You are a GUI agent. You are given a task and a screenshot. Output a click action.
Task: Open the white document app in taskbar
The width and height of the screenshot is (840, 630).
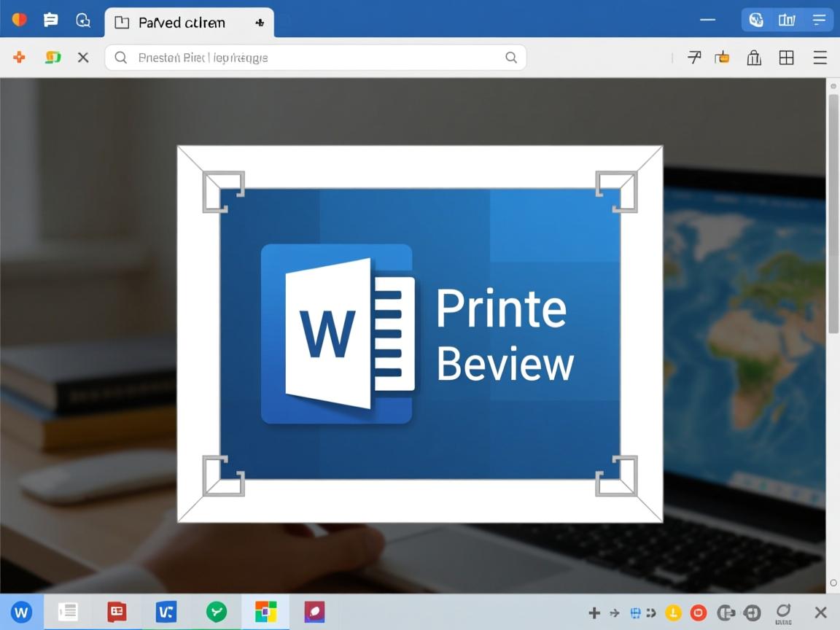tap(68, 612)
